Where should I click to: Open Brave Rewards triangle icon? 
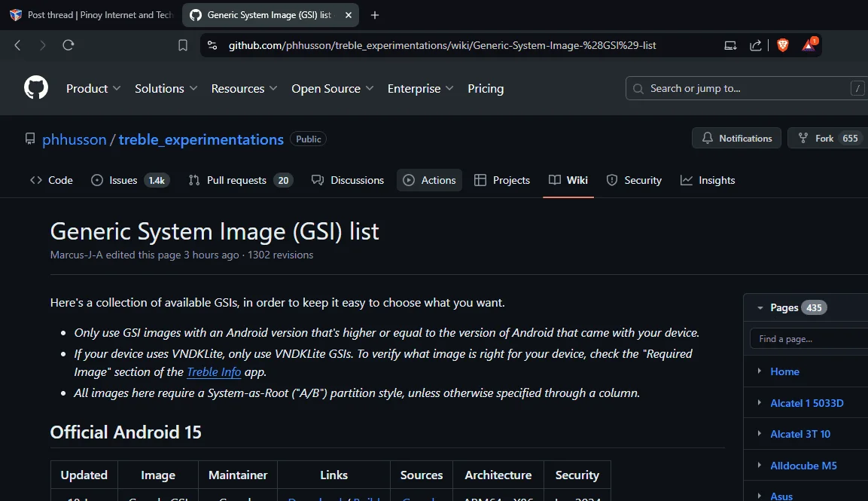(809, 45)
